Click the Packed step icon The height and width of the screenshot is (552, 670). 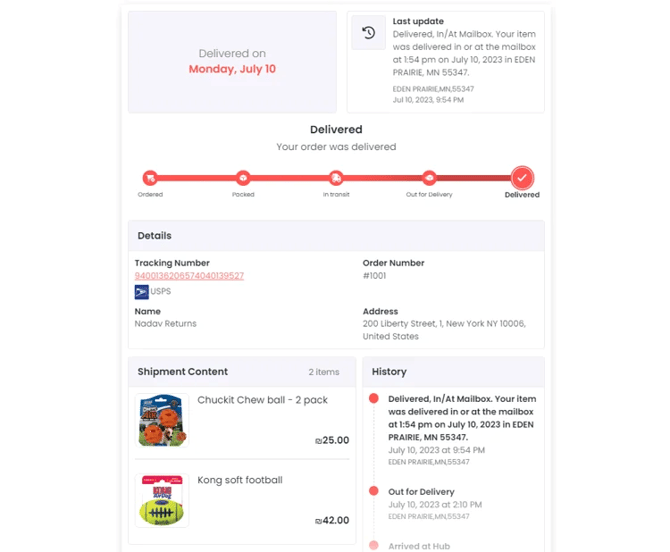click(243, 178)
